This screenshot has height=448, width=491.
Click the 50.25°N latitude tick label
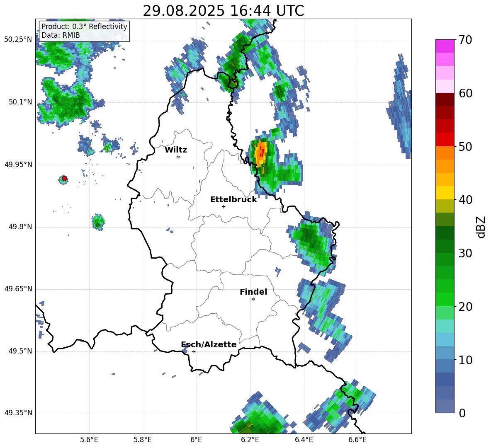[18, 40]
